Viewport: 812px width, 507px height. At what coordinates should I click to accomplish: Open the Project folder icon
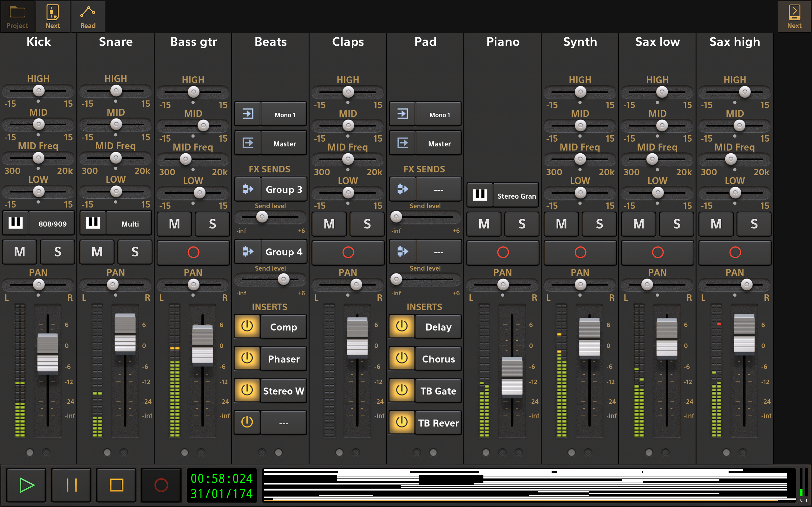tap(17, 16)
